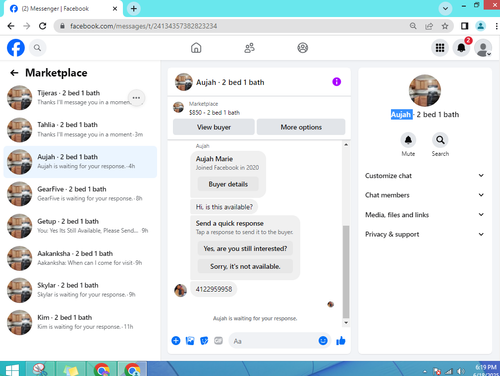
Task: Click the purple conversation information icon
Action: coord(337,82)
